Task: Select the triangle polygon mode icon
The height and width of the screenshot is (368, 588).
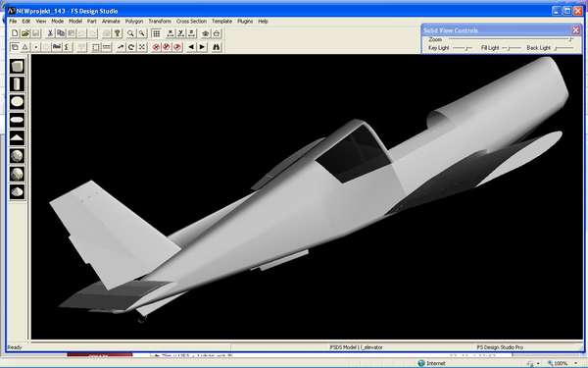Action: point(25,47)
